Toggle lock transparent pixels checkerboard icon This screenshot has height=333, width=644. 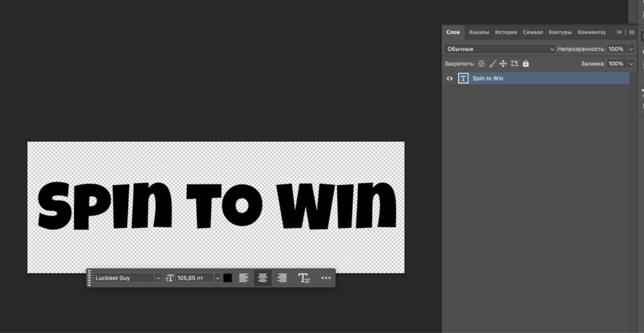(482, 64)
